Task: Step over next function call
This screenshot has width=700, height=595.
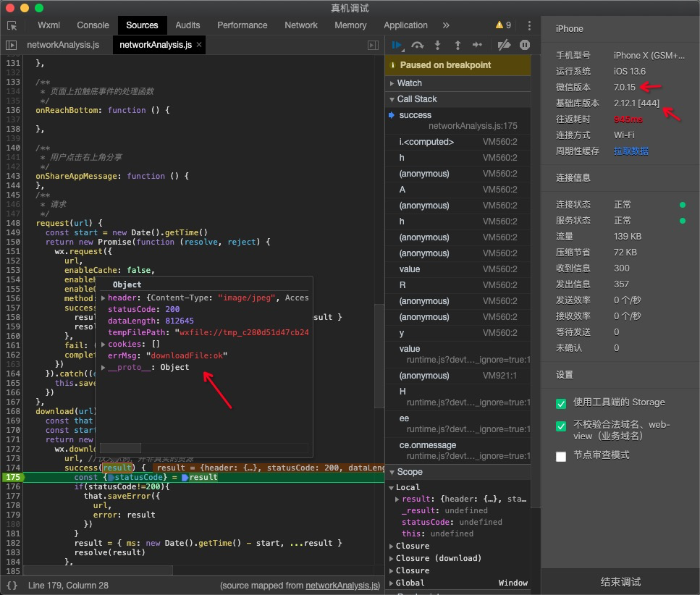Action: 418,45
